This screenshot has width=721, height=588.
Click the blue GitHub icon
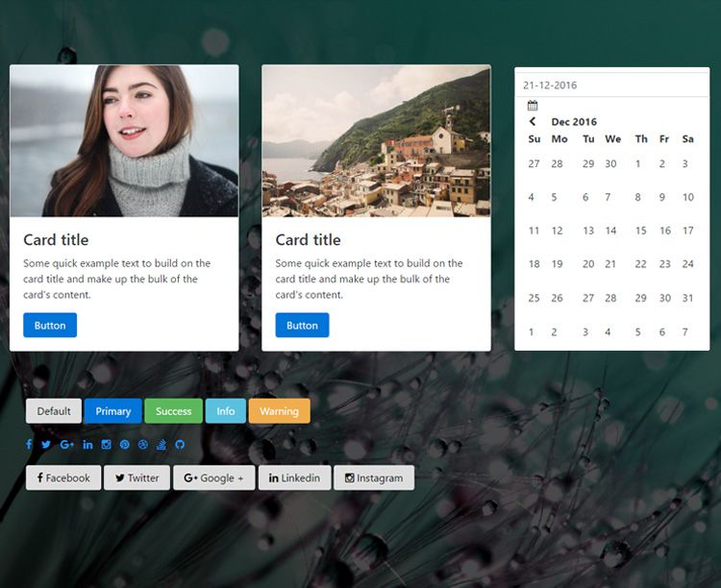coord(180,444)
